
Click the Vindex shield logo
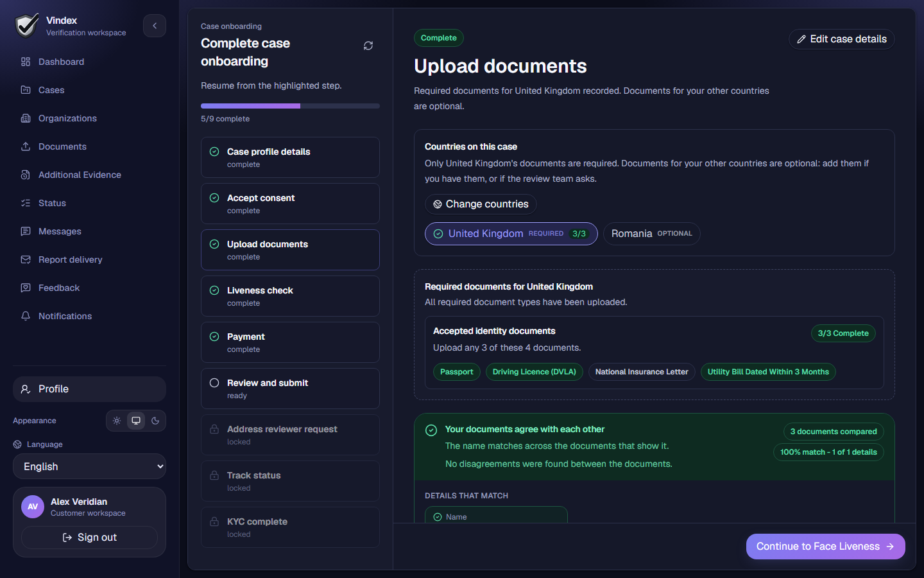(x=27, y=26)
